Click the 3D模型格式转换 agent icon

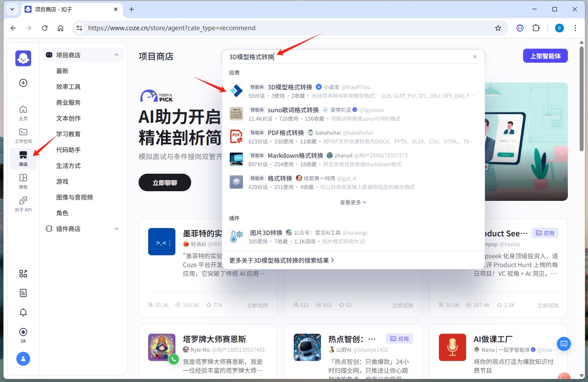[236, 91]
